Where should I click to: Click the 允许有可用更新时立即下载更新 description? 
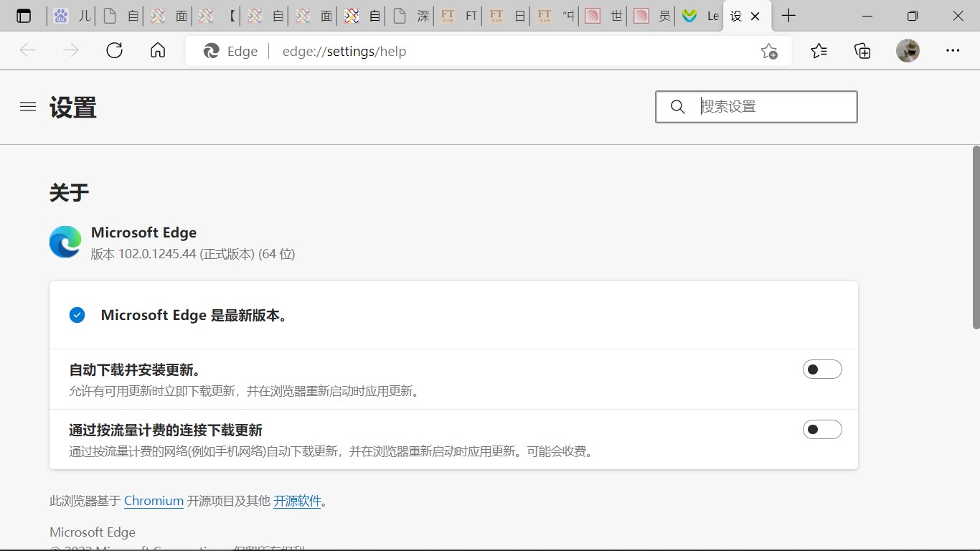pyautogui.click(x=245, y=391)
